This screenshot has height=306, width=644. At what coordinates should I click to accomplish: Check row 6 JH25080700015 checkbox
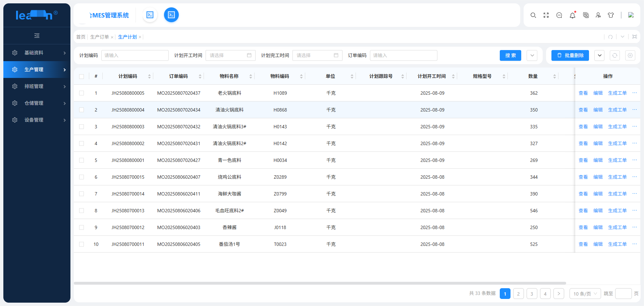[x=82, y=177]
